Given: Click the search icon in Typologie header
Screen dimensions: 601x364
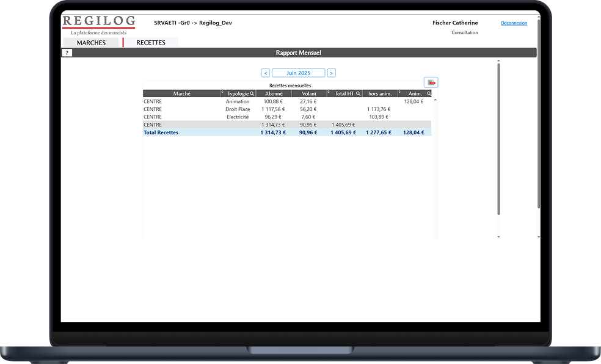Looking at the screenshot, I should (252, 93).
